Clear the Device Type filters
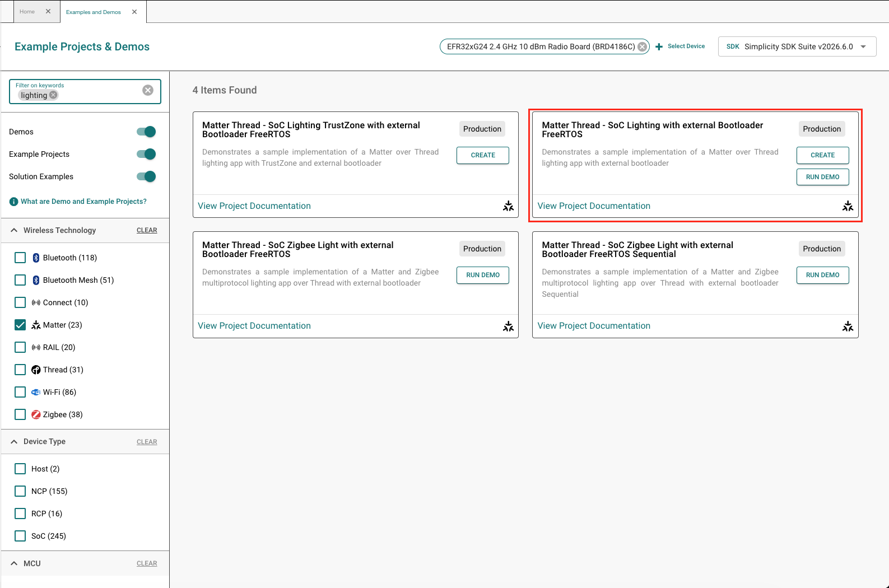 (147, 442)
